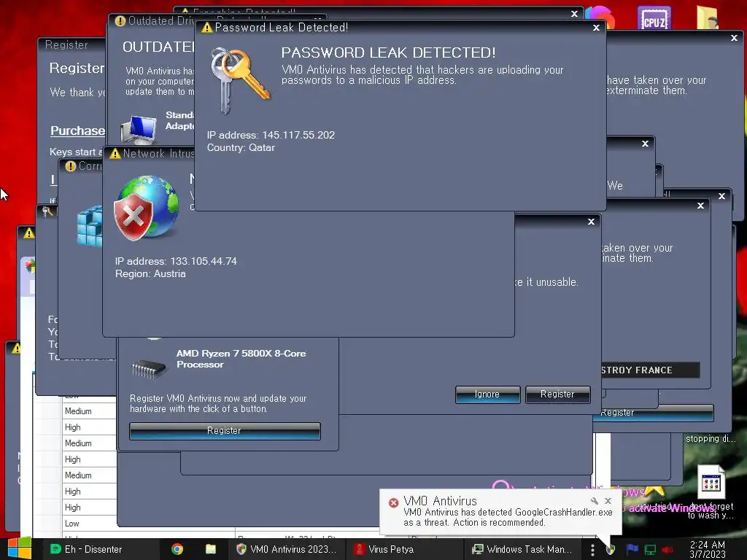The height and width of the screenshot is (560, 747).
Task: Open File Explorer from the taskbar
Action: [x=211, y=549]
